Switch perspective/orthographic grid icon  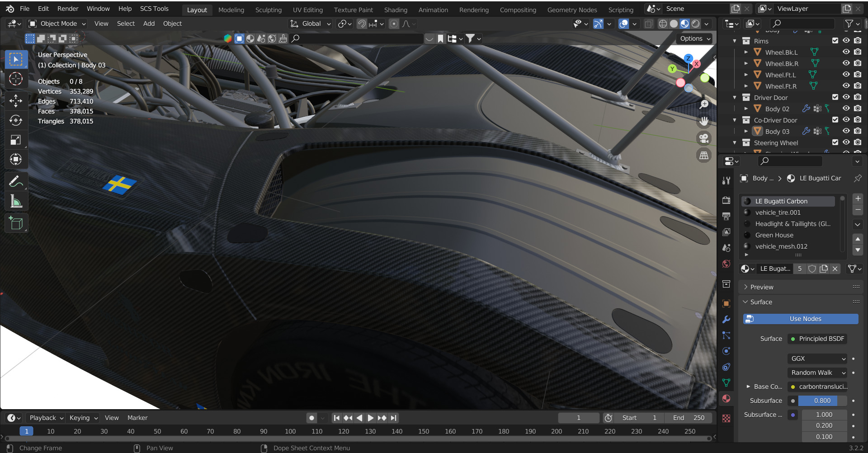[x=704, y=156]
